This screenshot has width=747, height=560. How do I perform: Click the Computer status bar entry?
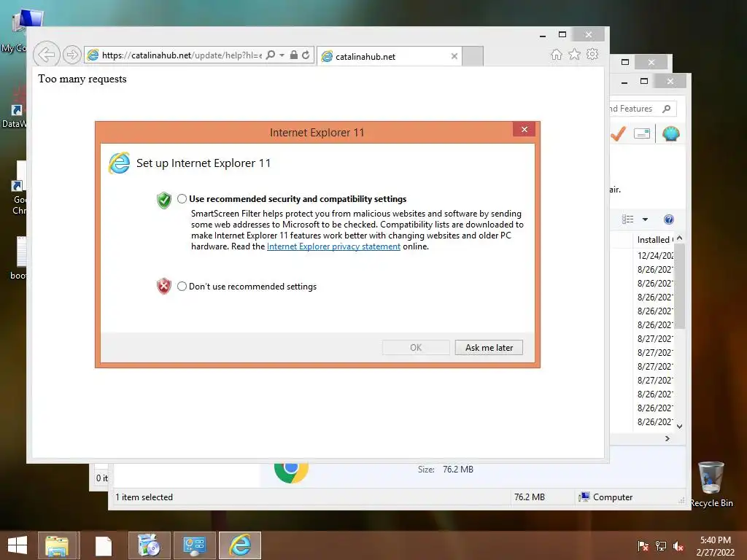[605, 497]
